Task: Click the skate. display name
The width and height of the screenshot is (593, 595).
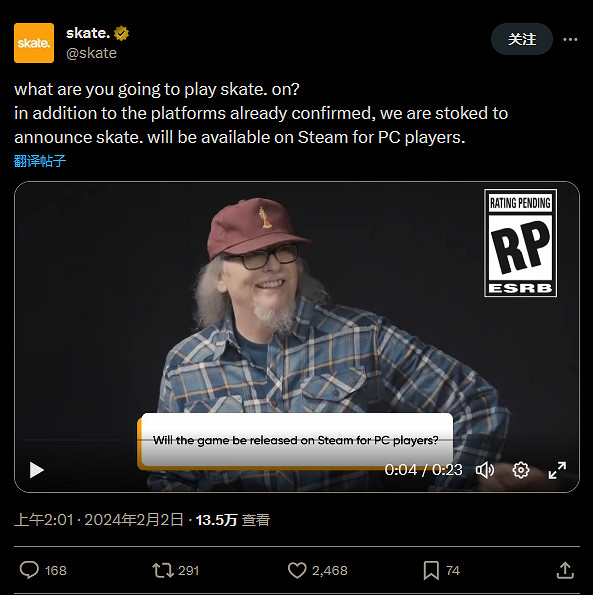Action: (88, 33)
